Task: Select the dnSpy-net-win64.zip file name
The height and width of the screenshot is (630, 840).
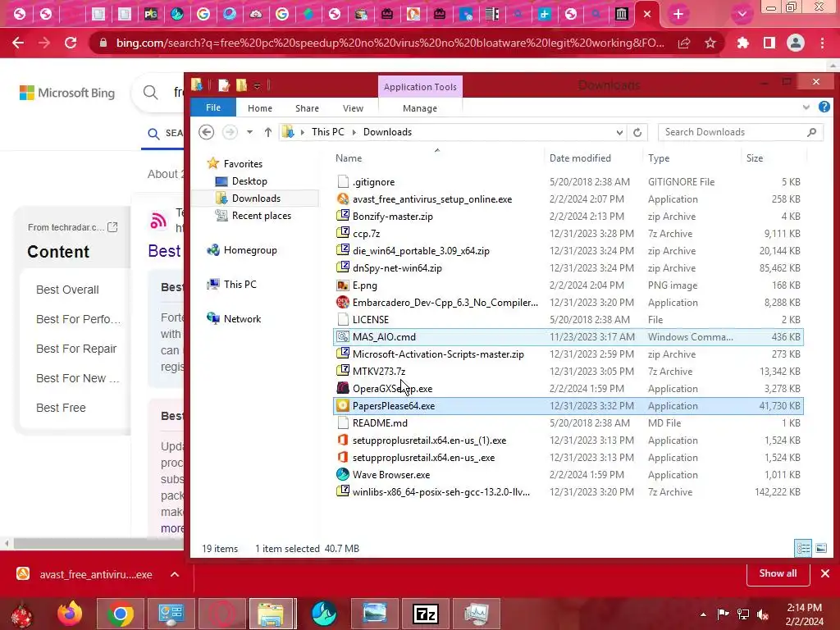Action: pos(397,268)
